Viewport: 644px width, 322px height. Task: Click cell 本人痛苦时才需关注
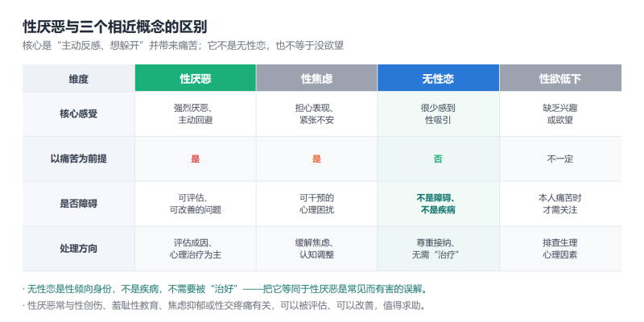(560, 204)
